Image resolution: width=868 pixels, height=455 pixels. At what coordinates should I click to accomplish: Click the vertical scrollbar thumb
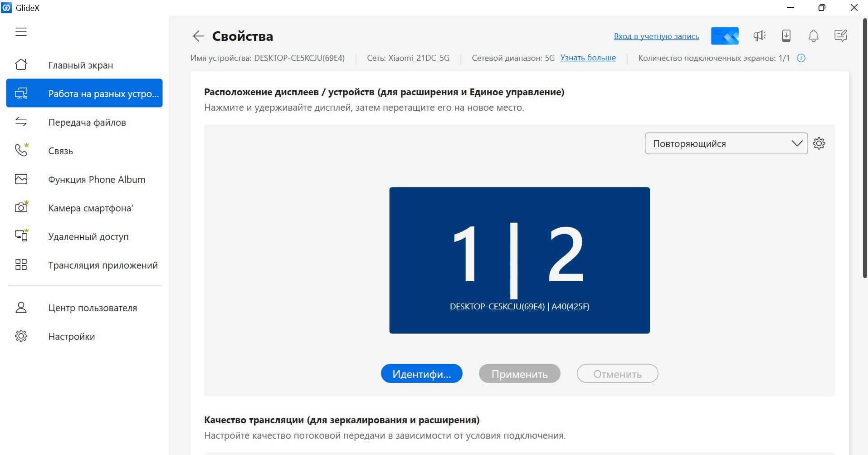865,148
